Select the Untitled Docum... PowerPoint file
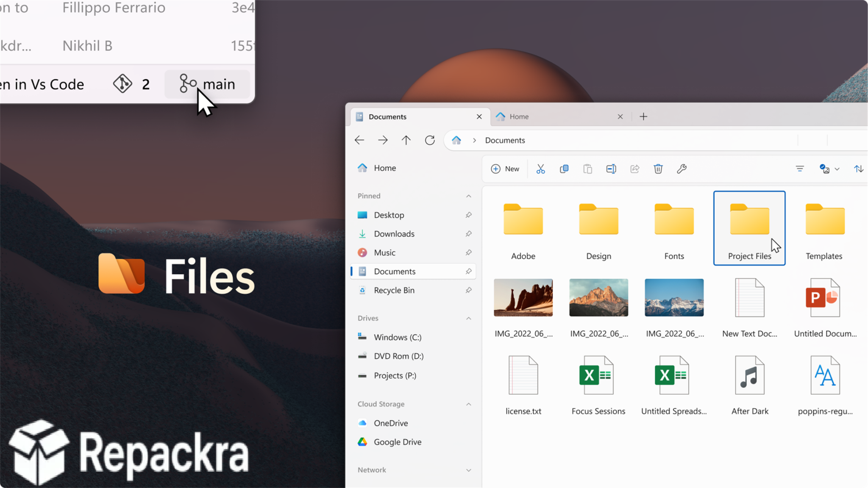This screenshot has width=868, height=488. pos(825,308)
